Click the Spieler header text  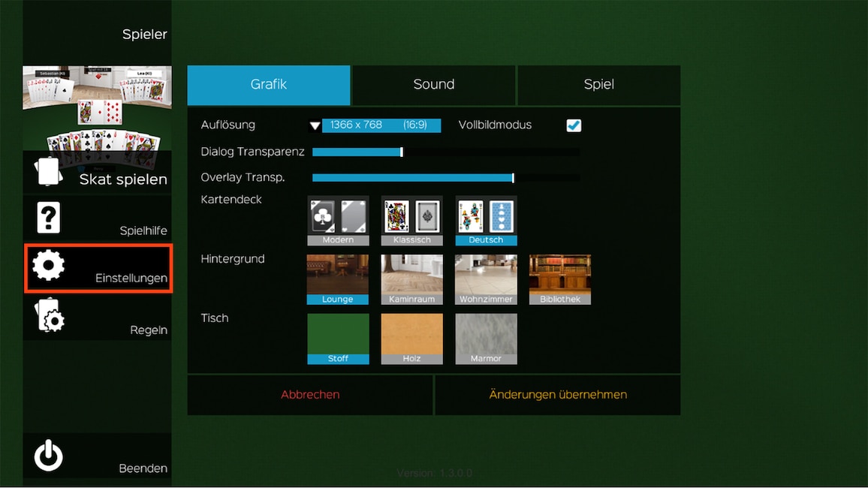pyautogui.click(x=144, y=35)
